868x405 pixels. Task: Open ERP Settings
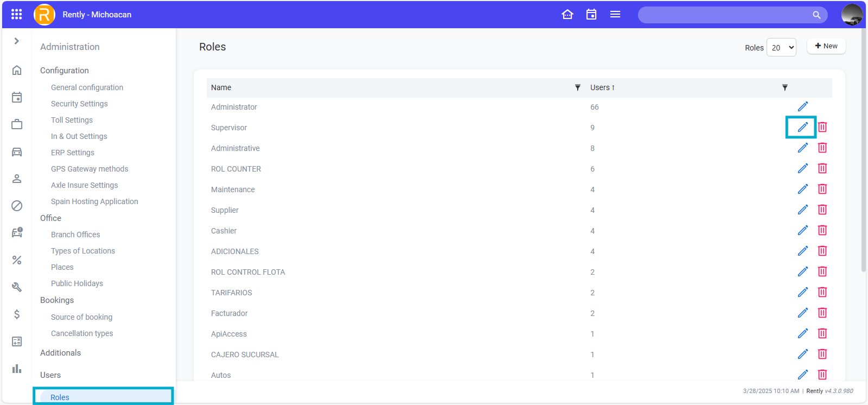pyautogui.click(x=73, y=153)
